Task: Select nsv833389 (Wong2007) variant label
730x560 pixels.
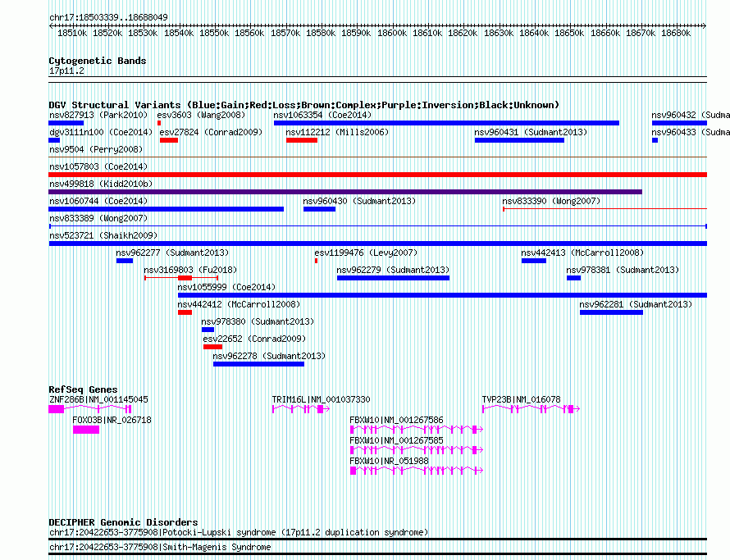Action: click(98, 218)
